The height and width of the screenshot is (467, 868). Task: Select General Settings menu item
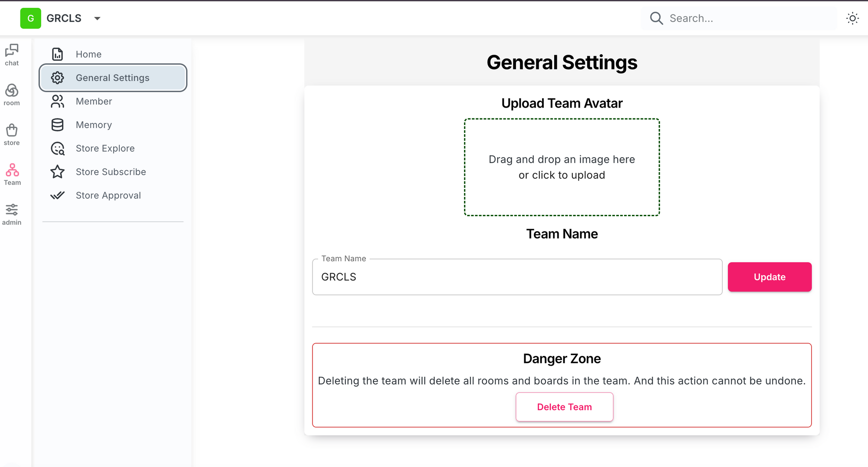pos(113,78)
